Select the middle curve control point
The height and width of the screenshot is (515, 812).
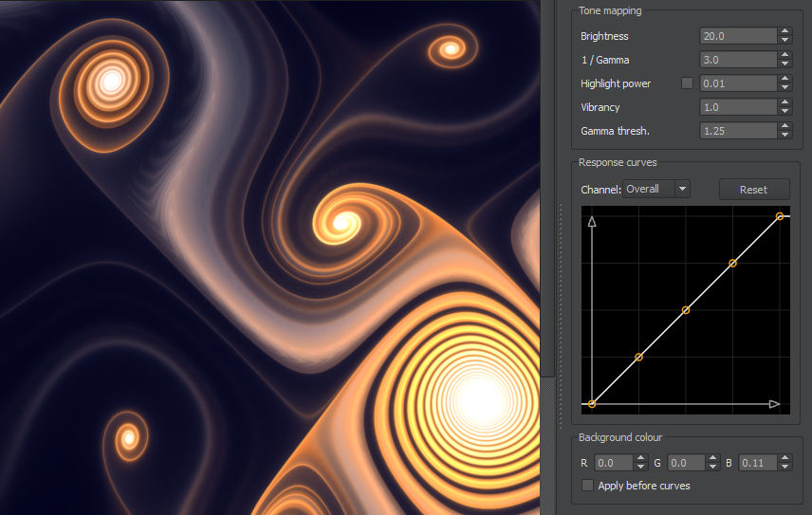[x=686, y=310]
